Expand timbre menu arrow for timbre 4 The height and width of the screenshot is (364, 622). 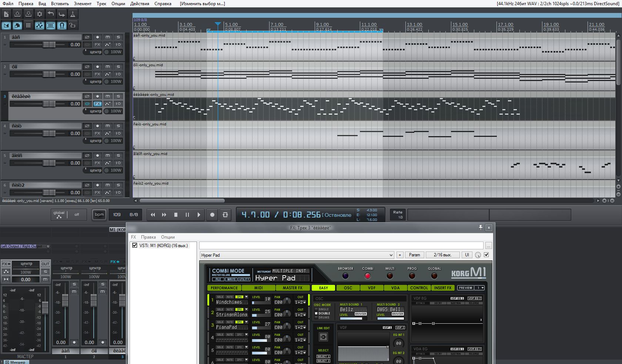[246, 335]
